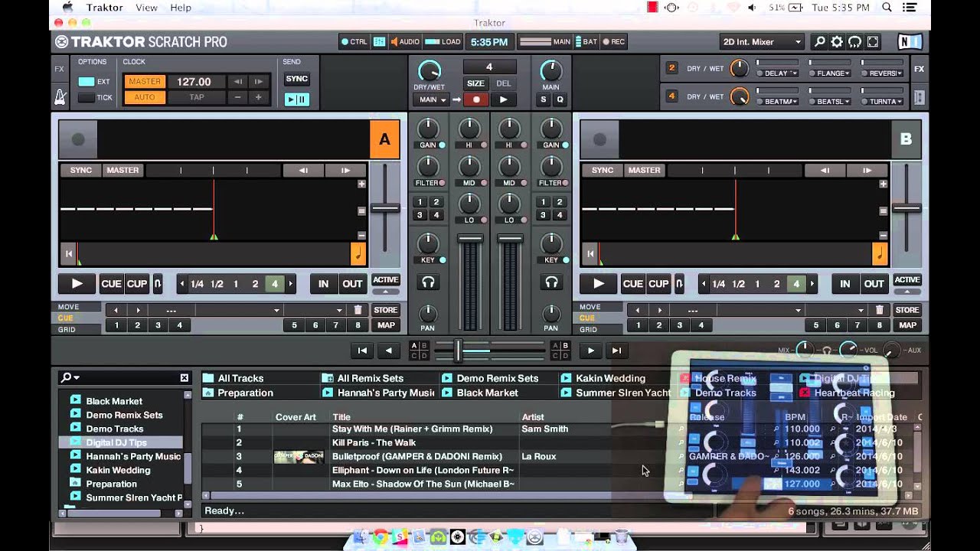The width and height of the screenshot is (980, 551).
Task: Click the magnifier icon in the header
Action: click(x=819, y=42)
